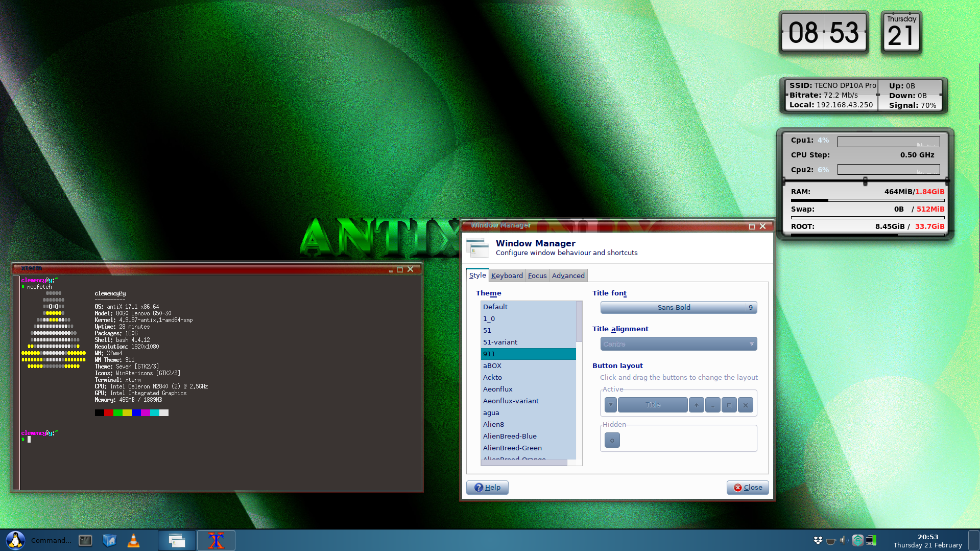
Task: Click the maximize button in Active button layout
Action: tap(729, 405)
